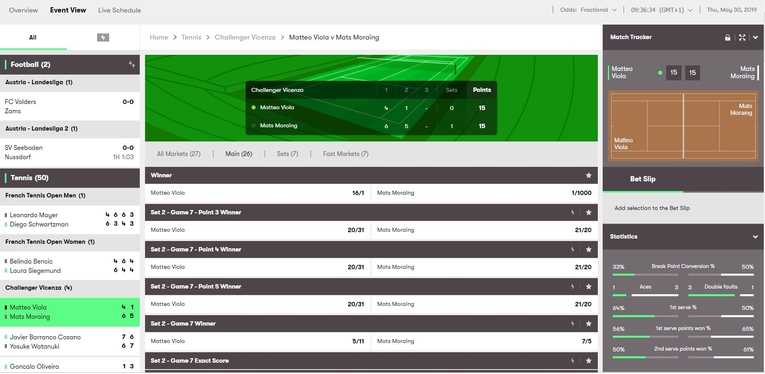Go to Tennis breadcrumb
765x374 pixels.
(191, 37)
